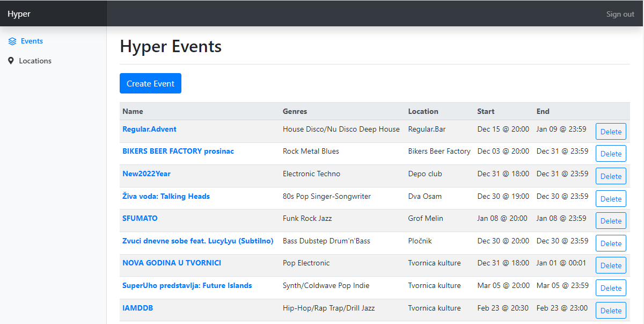This screenshot has height=324, width=644.
Task: Sign out of the application
Action: tap(620, 14)
